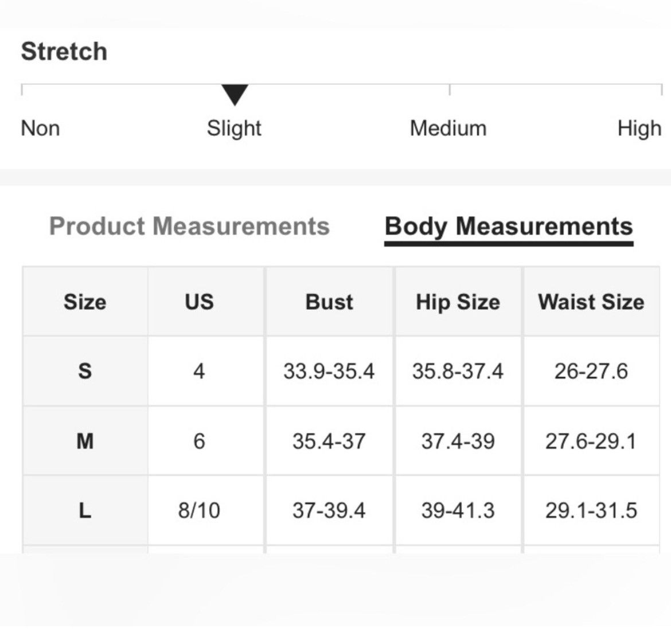This screenshot has height=644, width=671.
Task: Click the 33.9-35.4 bust cell
Action: coord(329,371)
